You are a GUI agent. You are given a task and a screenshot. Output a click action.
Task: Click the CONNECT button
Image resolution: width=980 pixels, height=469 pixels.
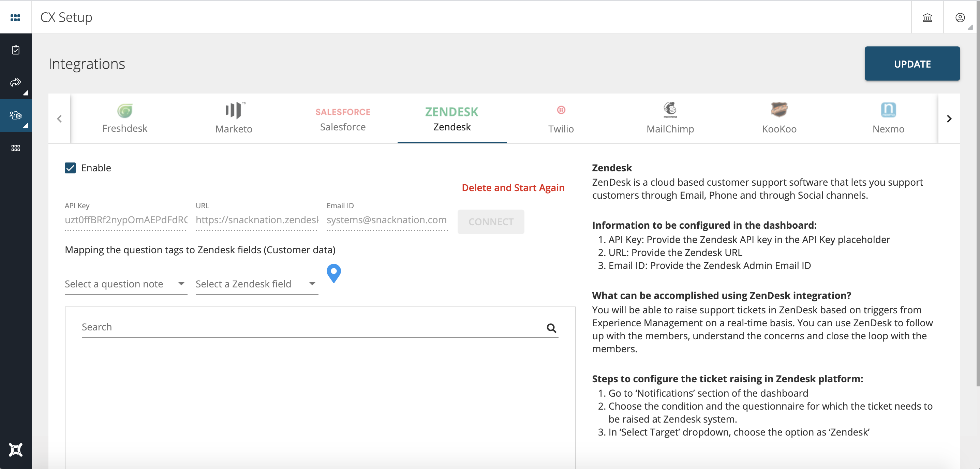(x=491, y=222)
